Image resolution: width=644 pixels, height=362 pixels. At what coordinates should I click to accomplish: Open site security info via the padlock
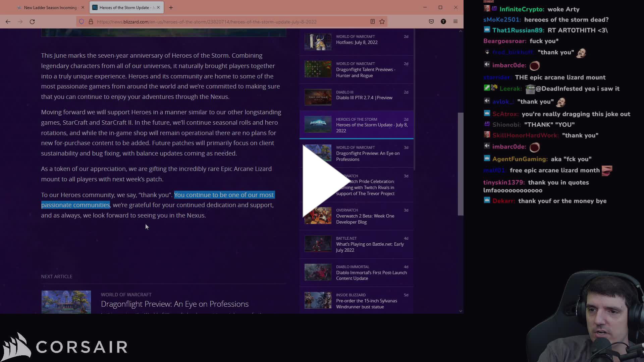pyautogui.click(x=91, y=21)
